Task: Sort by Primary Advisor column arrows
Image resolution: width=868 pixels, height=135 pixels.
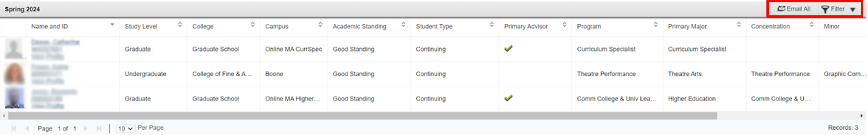Action: point(565,25)
